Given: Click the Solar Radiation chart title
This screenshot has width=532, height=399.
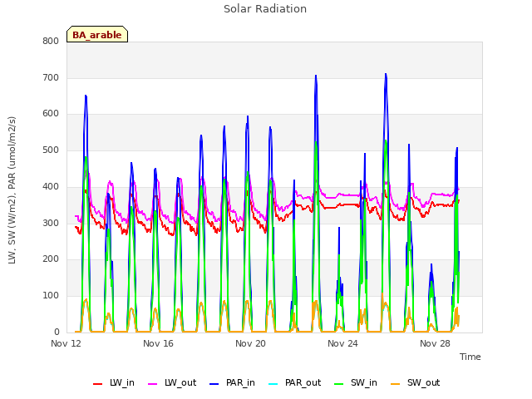Looking at the screenshot, I should pos(265,9).
